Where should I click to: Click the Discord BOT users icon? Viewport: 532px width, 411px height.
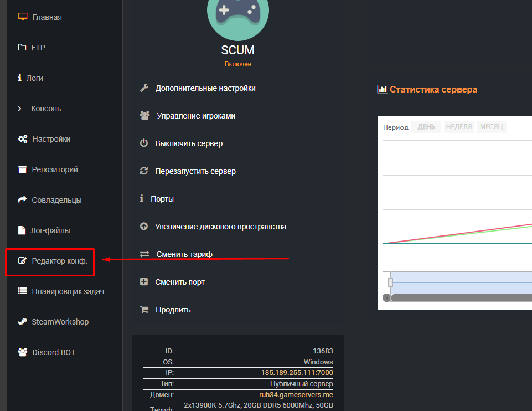tap(22, 352)
